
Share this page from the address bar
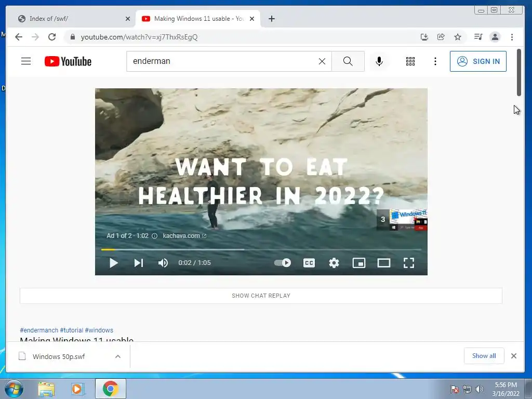441,37
